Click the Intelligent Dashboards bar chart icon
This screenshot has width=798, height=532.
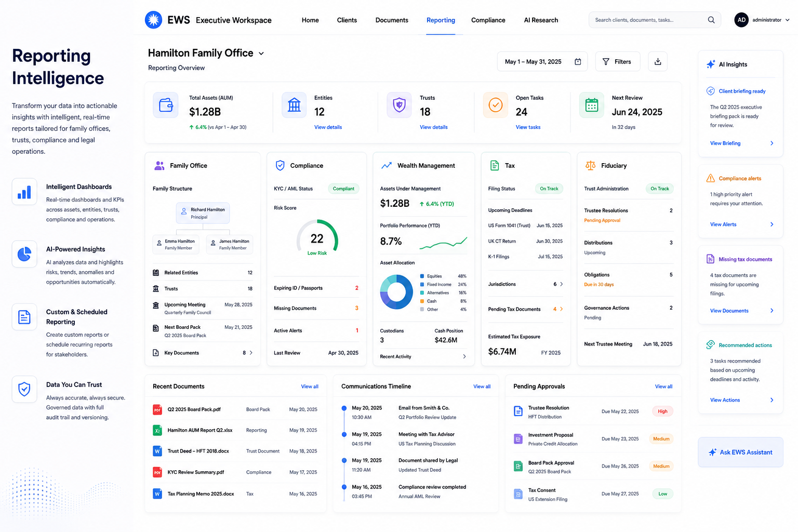(x=24, y=192)
